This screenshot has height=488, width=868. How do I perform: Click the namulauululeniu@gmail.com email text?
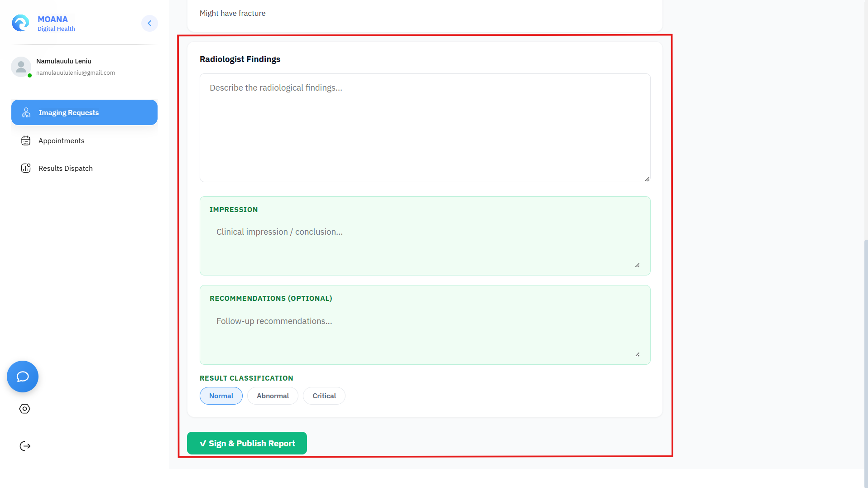76,73
